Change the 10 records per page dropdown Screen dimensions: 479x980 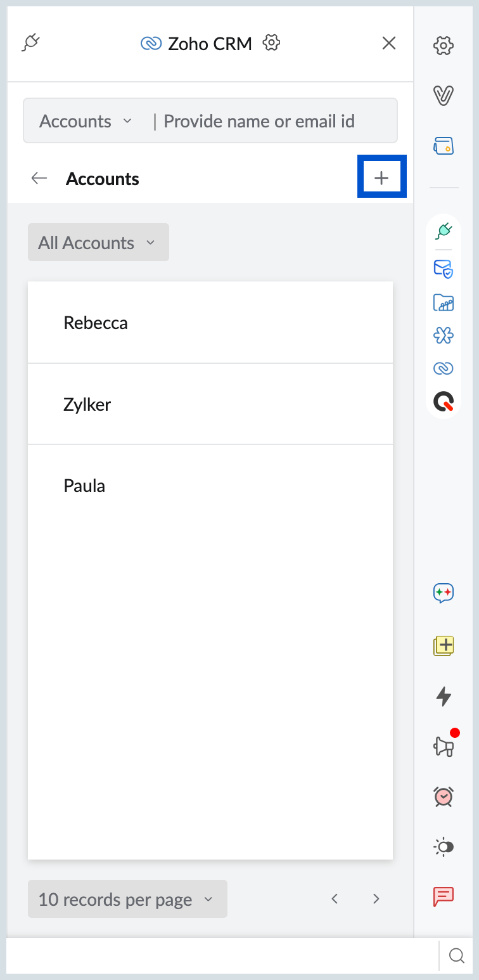(127, 899)
